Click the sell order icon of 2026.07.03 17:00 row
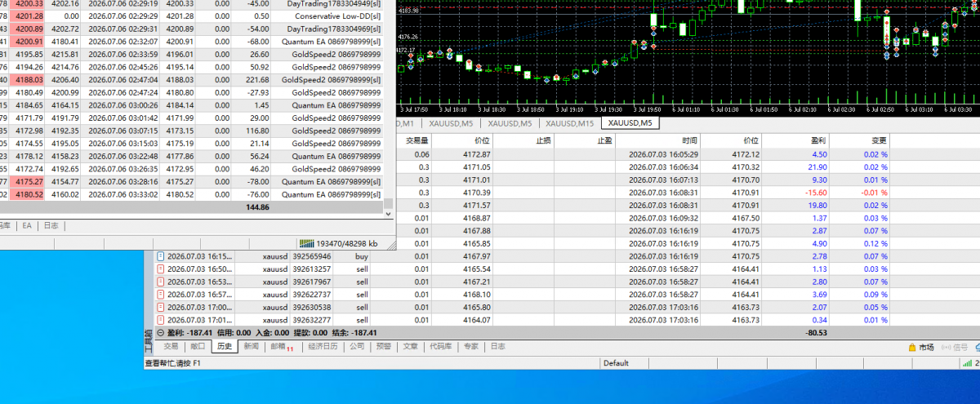980x404 pixels. pos(161,307)
